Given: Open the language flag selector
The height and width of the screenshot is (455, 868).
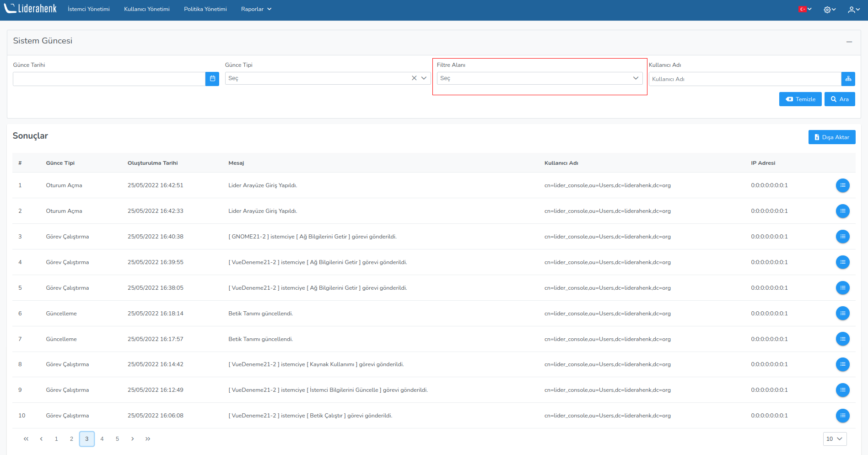Looking at the screenshot, I should tap(805, 9).
